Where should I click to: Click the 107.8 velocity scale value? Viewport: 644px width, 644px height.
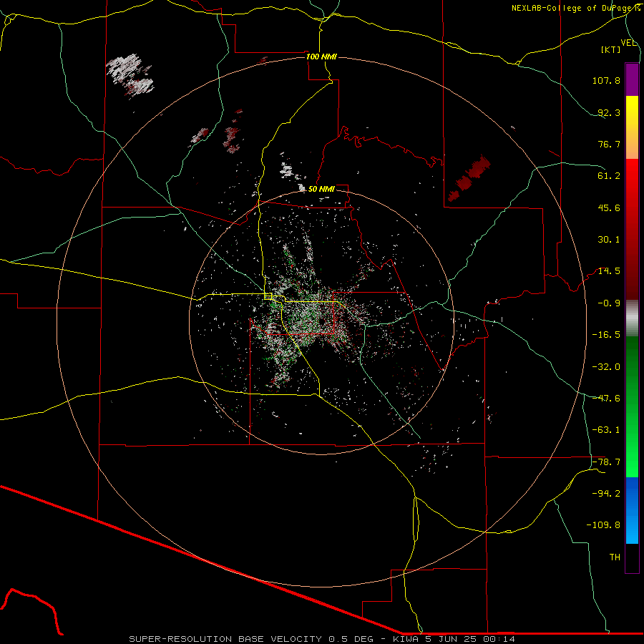pos(606,80)
